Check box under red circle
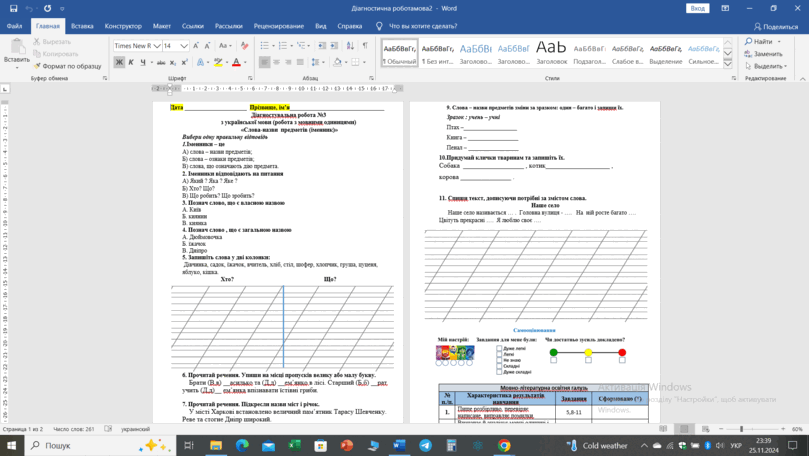This screenshot has width=809, height=456. click(622, 360)
